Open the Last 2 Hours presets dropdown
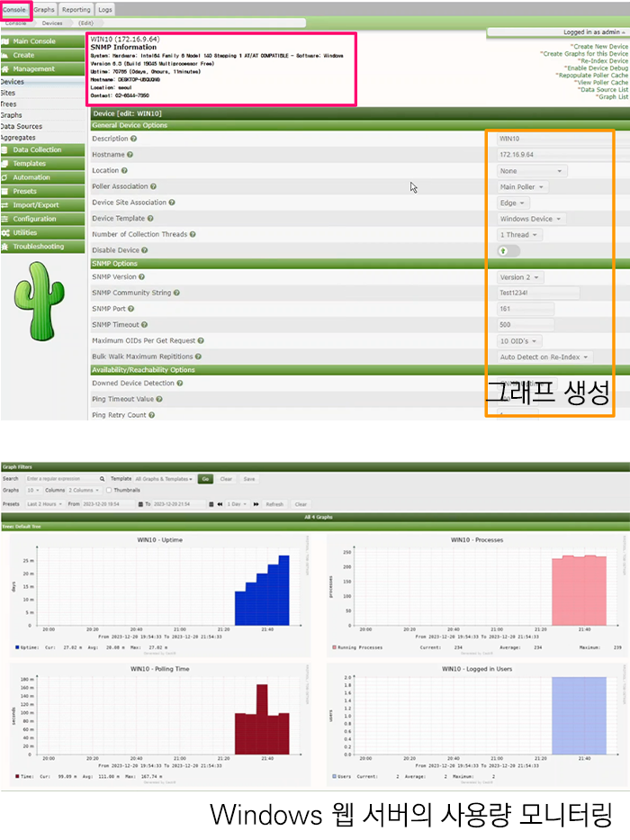The width and height of the screenshot is (630, 840). click(44, 504)
